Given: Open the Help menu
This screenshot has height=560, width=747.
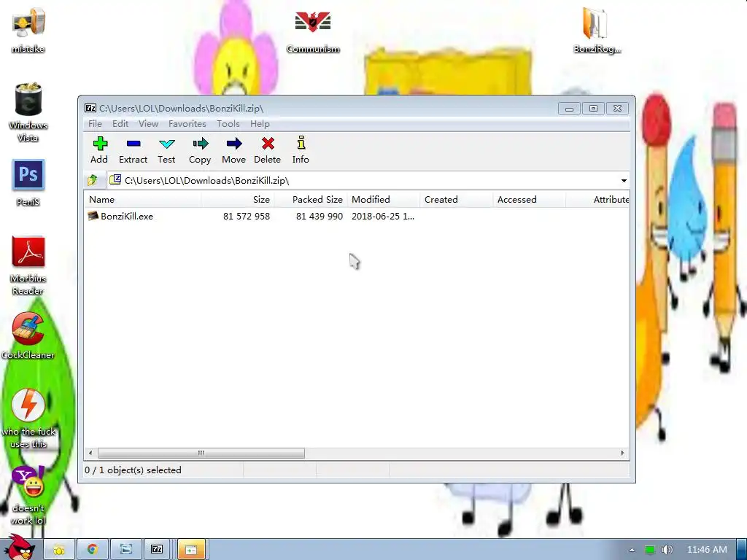Looking at the screenshot, I should (x=260, y=124).
